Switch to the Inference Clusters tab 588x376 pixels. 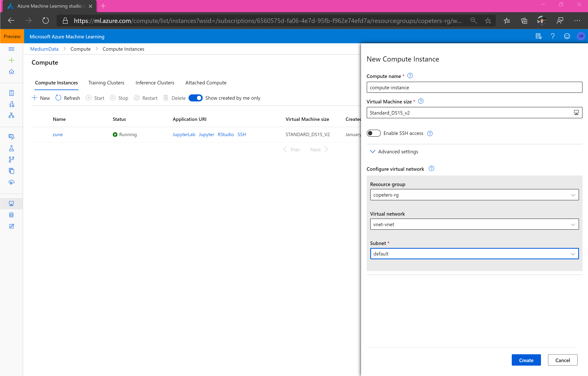(x=155, y=83)
